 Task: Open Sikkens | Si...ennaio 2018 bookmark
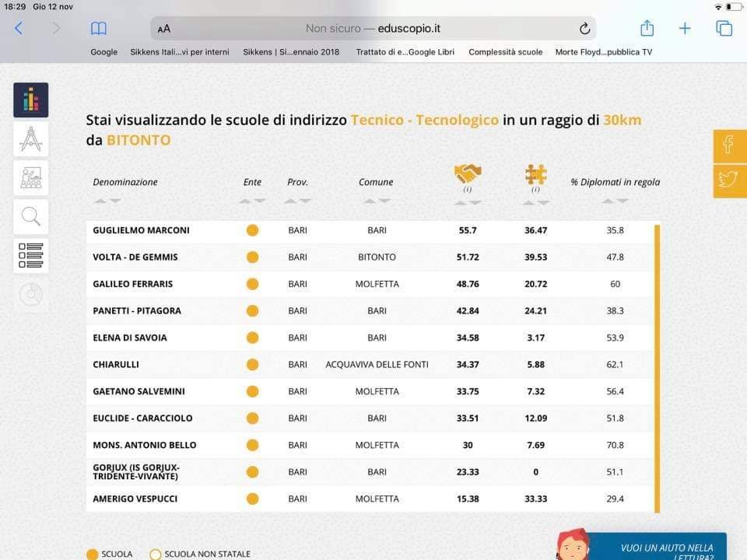(x=291, y=52)
